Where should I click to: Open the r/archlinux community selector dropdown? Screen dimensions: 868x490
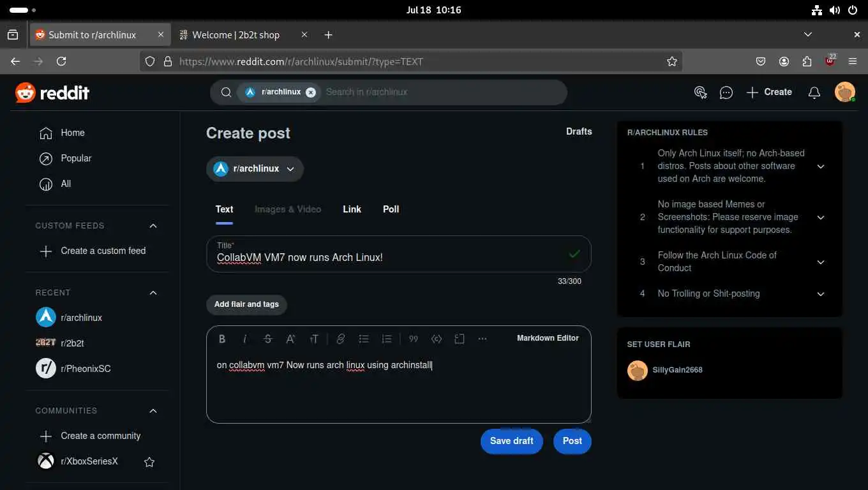[255, 169]
